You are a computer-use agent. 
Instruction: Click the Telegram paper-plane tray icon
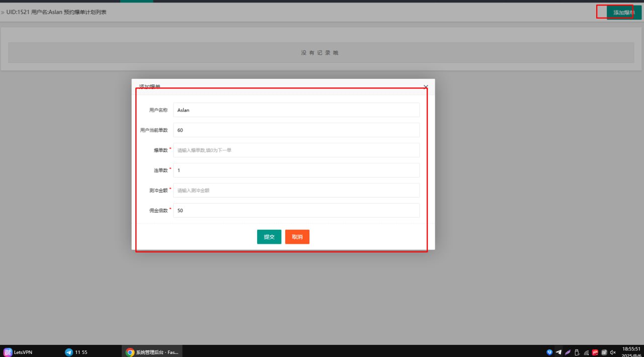coord(558,352)
